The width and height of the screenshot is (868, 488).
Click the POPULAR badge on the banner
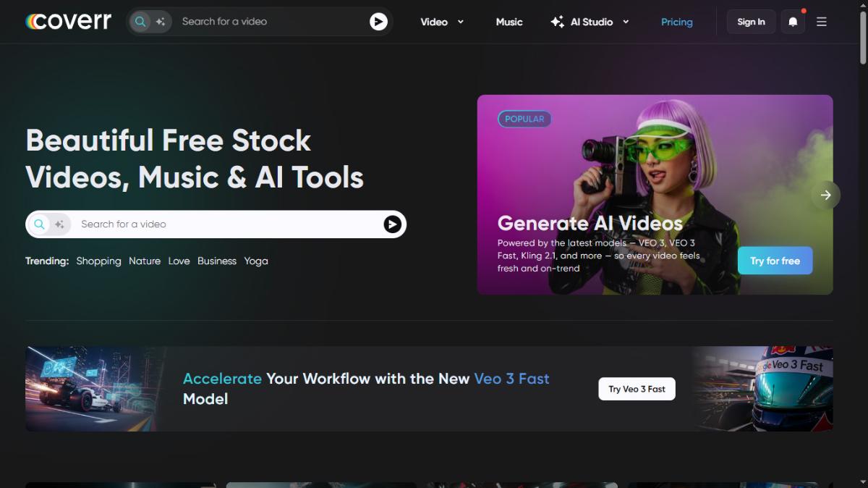click(524, 119)
